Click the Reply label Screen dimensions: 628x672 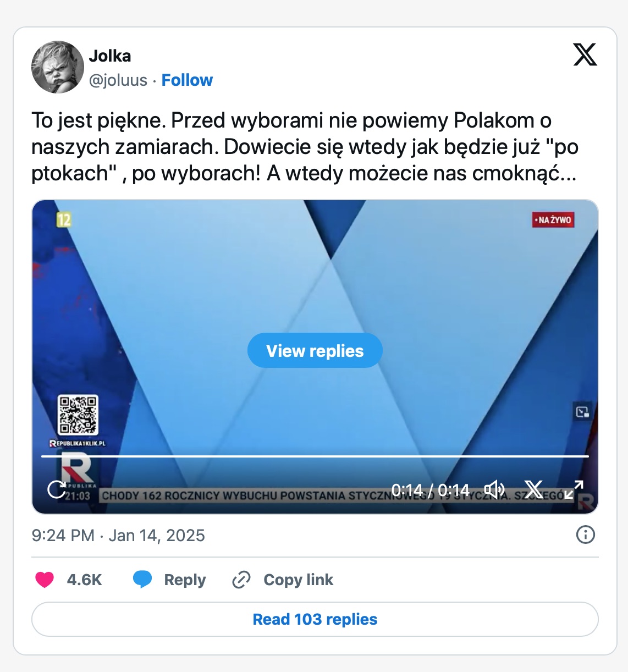pos(185,580)
